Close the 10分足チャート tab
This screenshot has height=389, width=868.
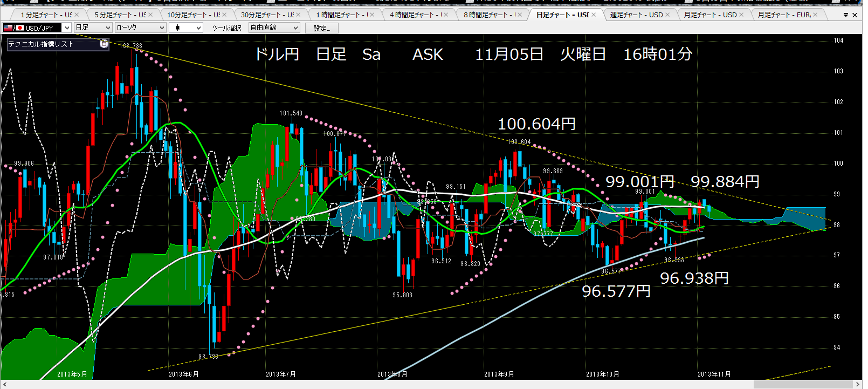click(224, 15)
